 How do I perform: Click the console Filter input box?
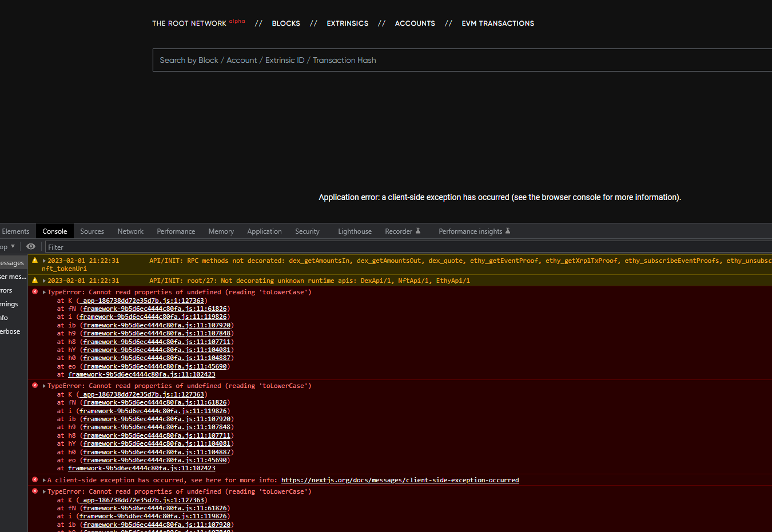[x=114, y=246]
